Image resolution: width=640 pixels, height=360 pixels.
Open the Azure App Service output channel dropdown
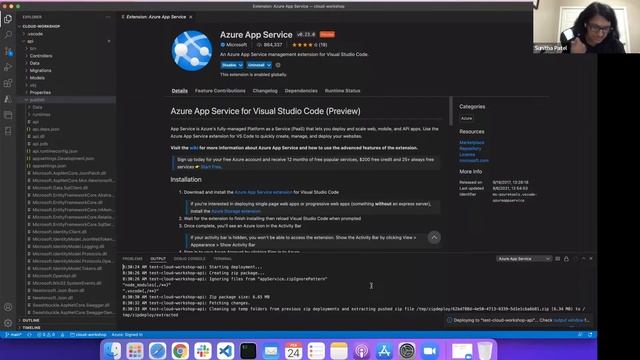click(x=524, y=259)
